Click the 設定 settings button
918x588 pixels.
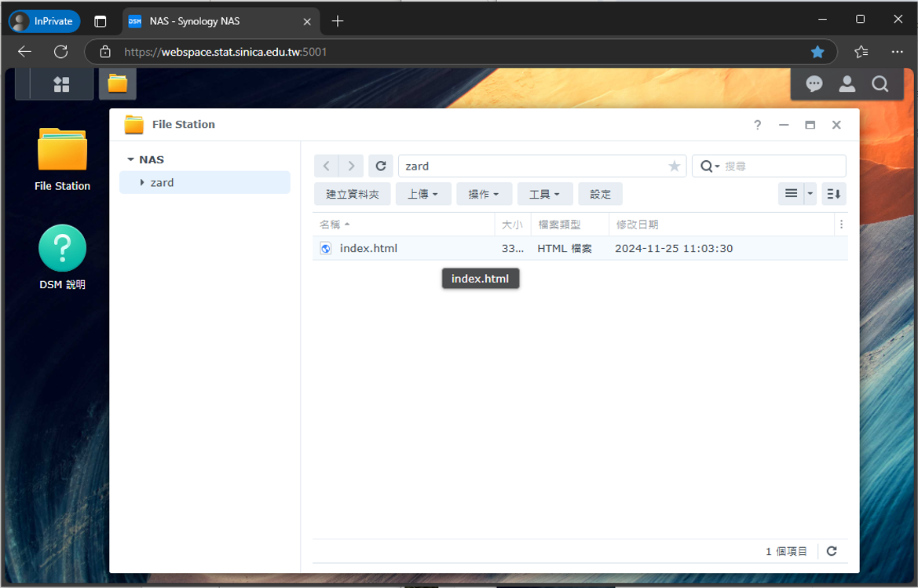[600, 194]
